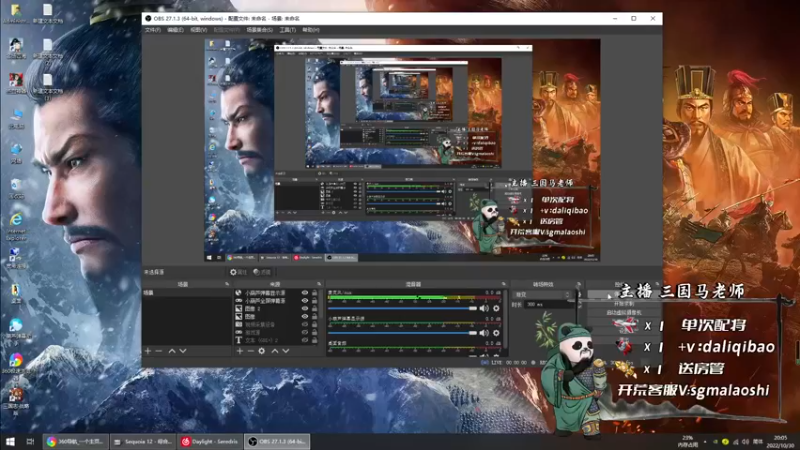Switch to Sequoia 12 window on taskbar
Screen dimensions: 800x450
point(143,441)
